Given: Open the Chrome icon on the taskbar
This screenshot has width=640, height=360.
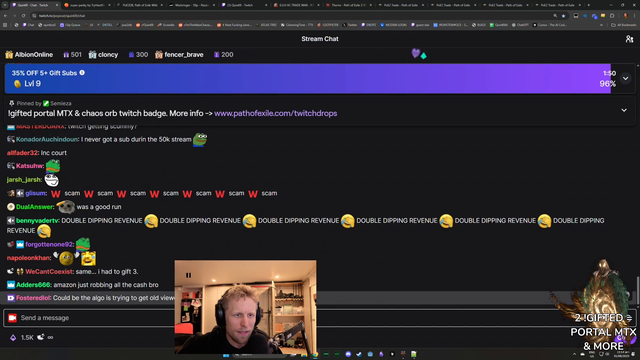Looking at the screenshot, I should coord(315,355).
